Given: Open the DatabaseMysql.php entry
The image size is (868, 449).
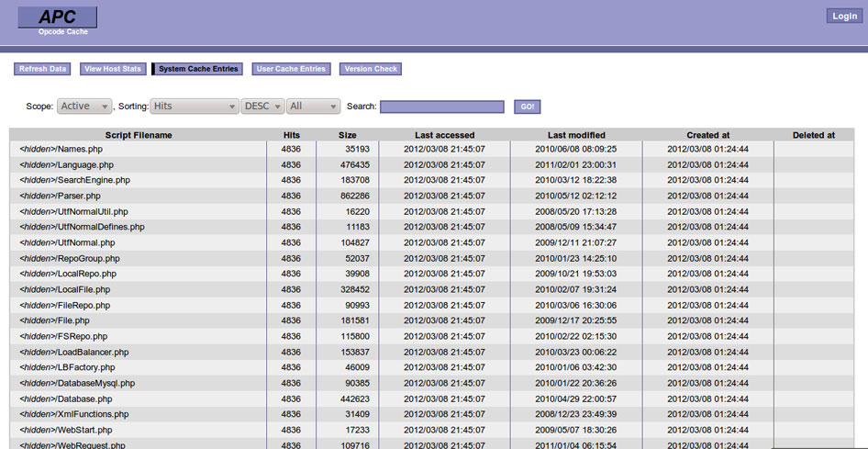Looking at the screenshot, I should tap(77, 383).
